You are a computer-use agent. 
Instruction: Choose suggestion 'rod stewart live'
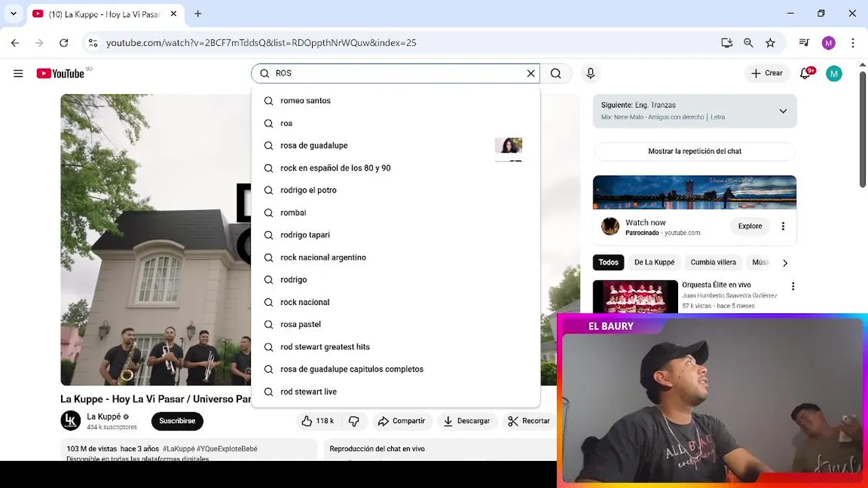[x=395, y=391]
